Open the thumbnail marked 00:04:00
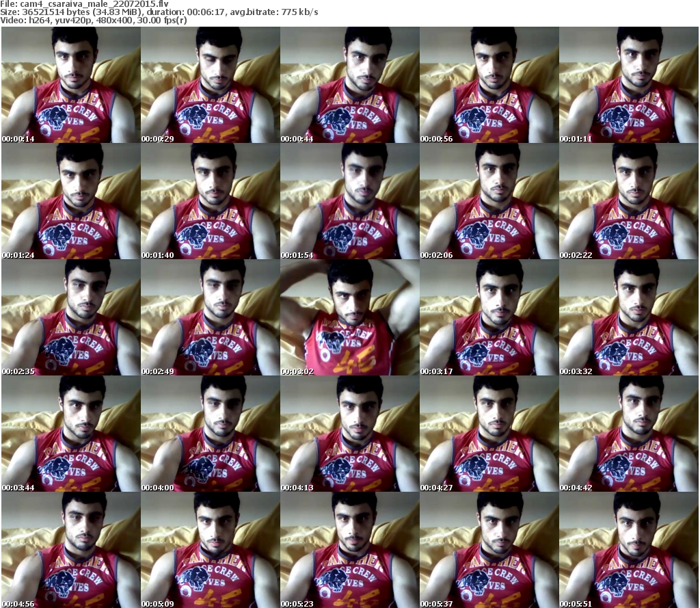The image size is (700, 608). coord(211,434)
